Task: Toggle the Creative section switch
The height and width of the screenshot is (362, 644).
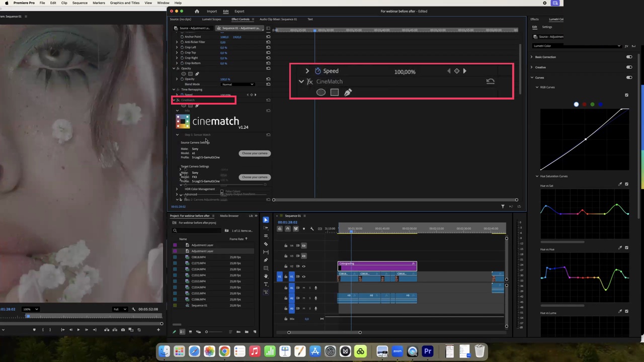Action: pos(629,67)
